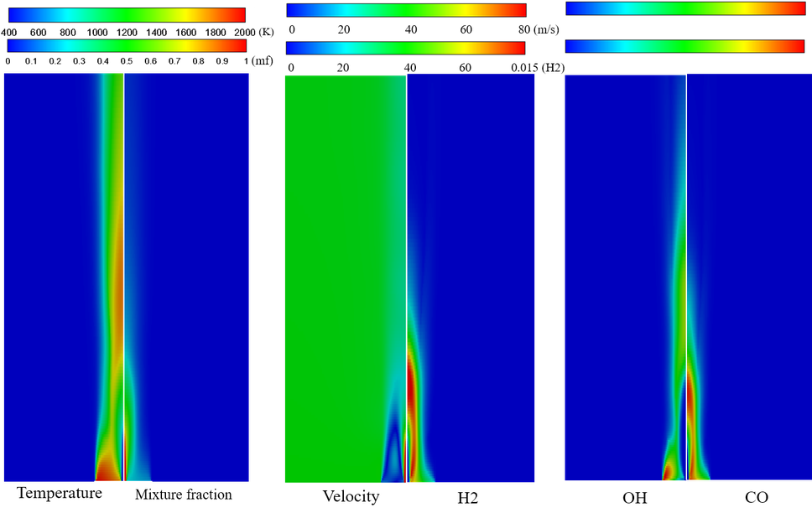This screenshot has height=518, width=812.
Task: Click the H2 color bar
Action: click(x=405, y=48)
